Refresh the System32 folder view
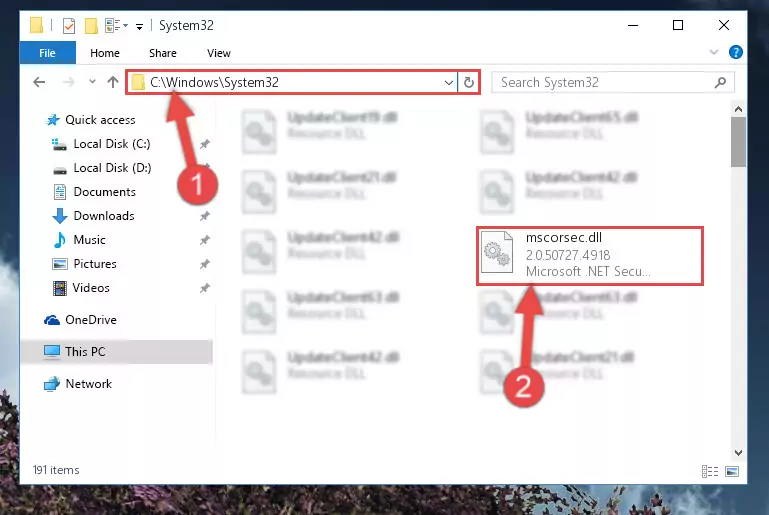Image resolution: width=769 pixels, height=515 pixels. 469,82
